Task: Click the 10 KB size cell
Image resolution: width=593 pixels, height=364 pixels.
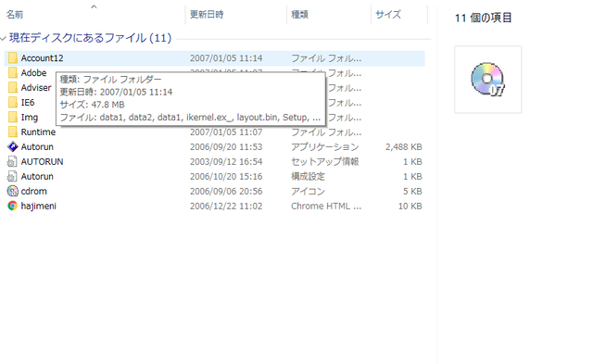Action: pos(410,207)
